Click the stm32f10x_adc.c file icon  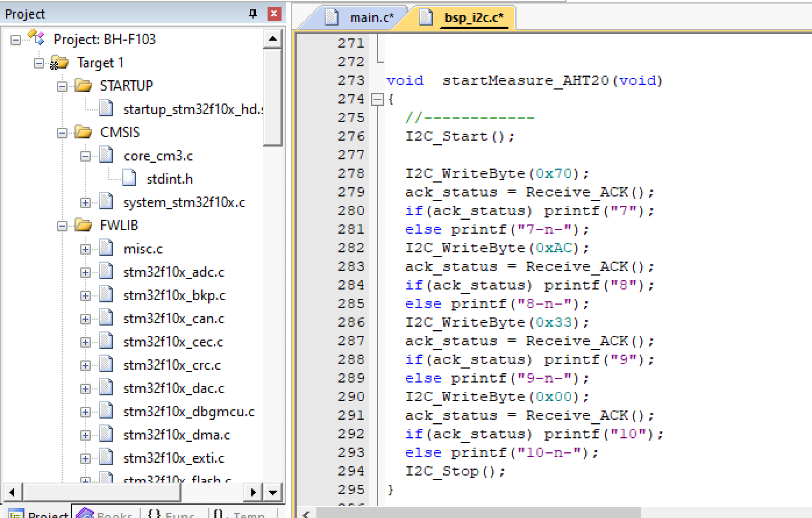point(106,271)
